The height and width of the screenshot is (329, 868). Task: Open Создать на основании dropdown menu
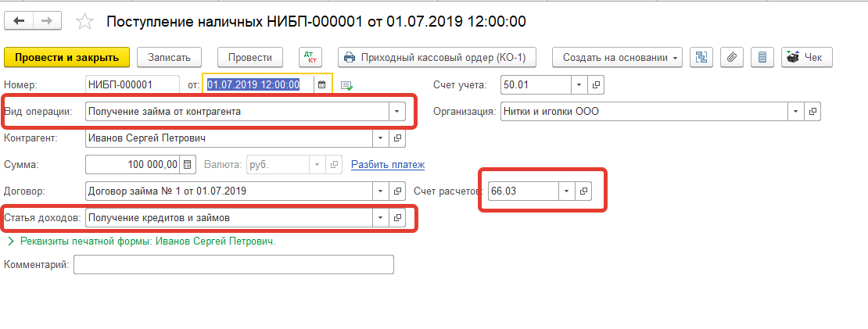(x=617, y=57)
